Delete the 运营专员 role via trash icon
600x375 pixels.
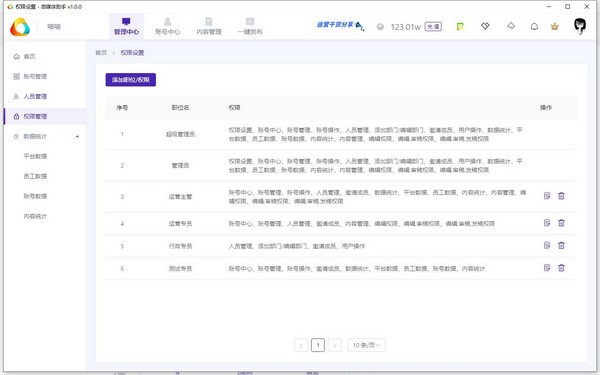click(561, 223)
